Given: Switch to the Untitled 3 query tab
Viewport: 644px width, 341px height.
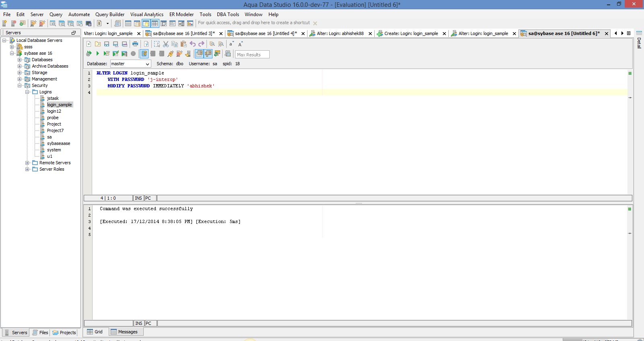Looking at the screenshot, I should point(184,33).
